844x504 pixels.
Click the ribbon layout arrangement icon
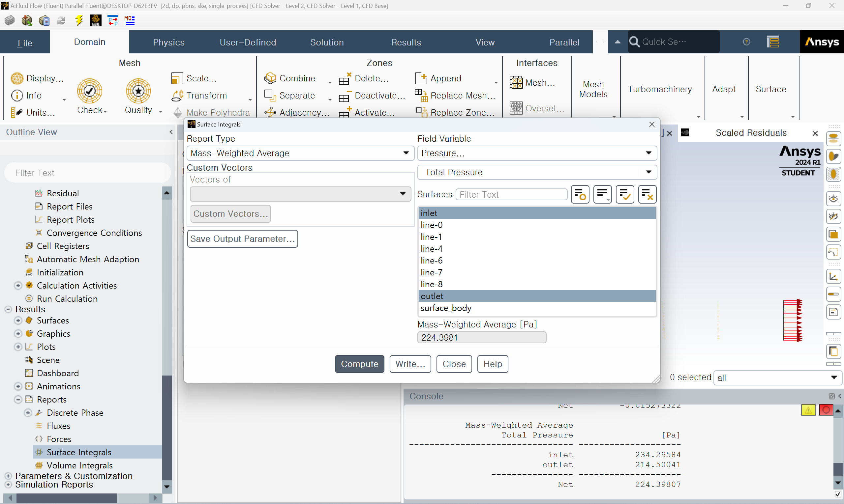click(x=772, y=42)
